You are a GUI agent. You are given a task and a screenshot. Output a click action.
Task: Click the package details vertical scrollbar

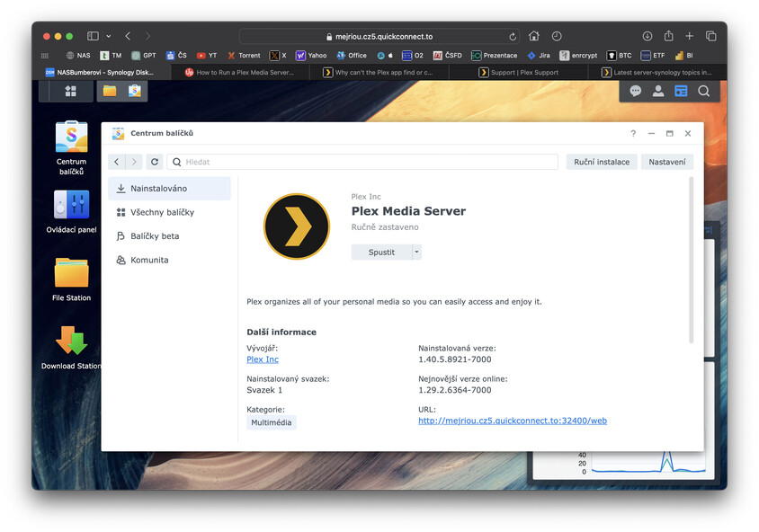691,261
